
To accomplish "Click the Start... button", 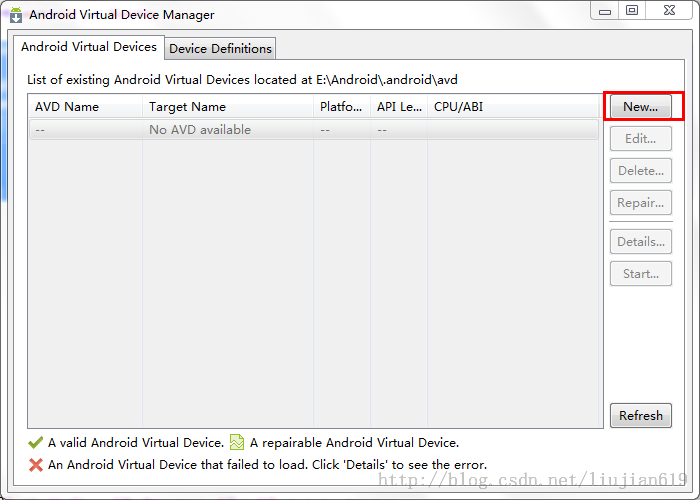I will (x=641, y=273).
